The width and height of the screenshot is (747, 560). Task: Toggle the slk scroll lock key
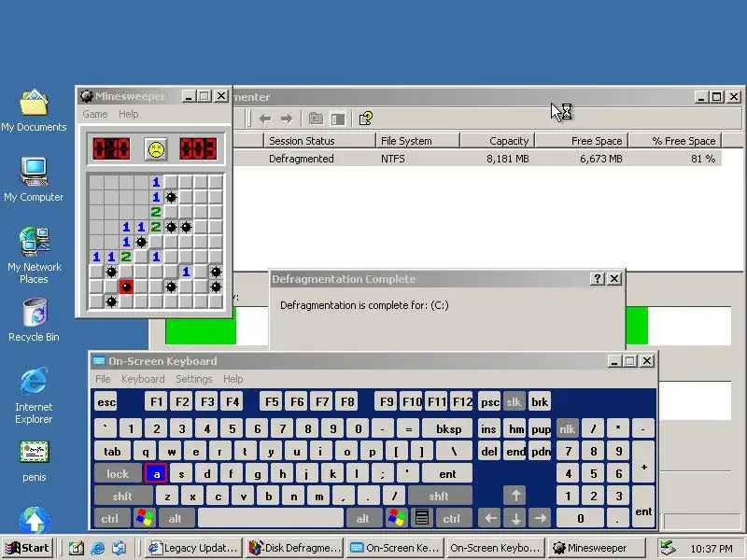tap(514, 402)
